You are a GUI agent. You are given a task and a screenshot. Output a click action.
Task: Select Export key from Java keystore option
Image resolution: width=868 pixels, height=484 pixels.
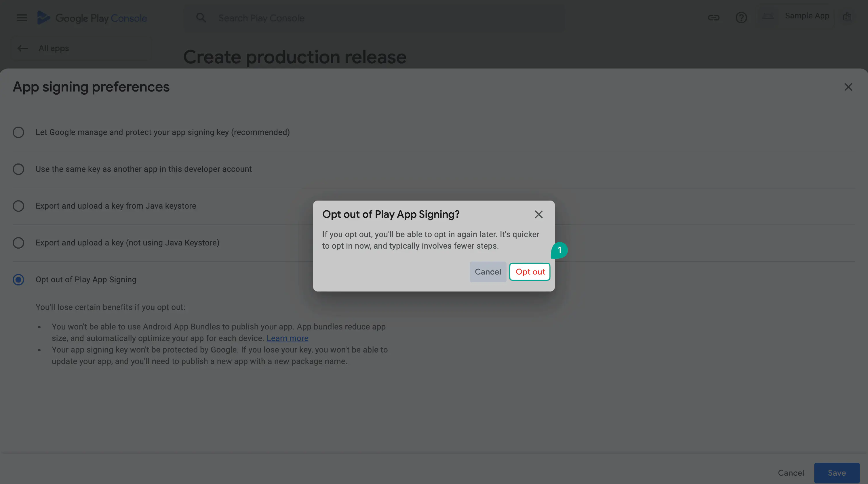click(18, 206)
